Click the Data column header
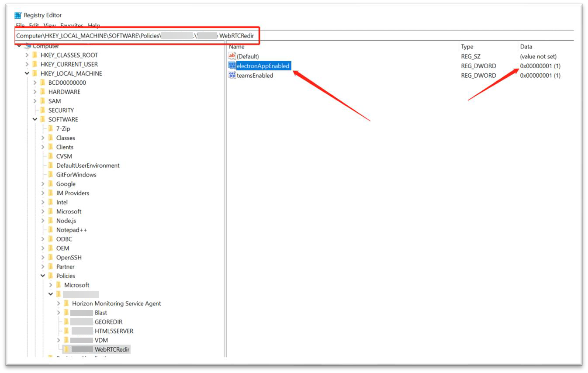Image resolution: width=588 pixels, height=373 pixels. [x=526, y=47]
